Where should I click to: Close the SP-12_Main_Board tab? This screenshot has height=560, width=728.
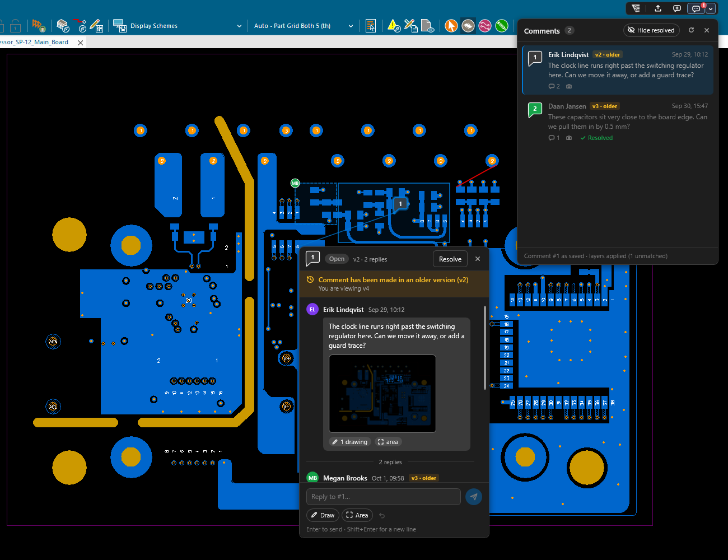(81, 43)
